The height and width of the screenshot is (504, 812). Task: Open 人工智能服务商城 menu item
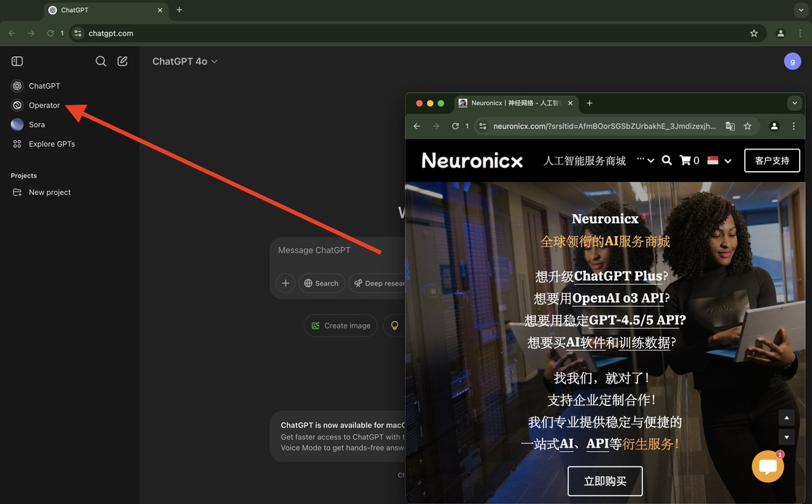coord(585,160)
